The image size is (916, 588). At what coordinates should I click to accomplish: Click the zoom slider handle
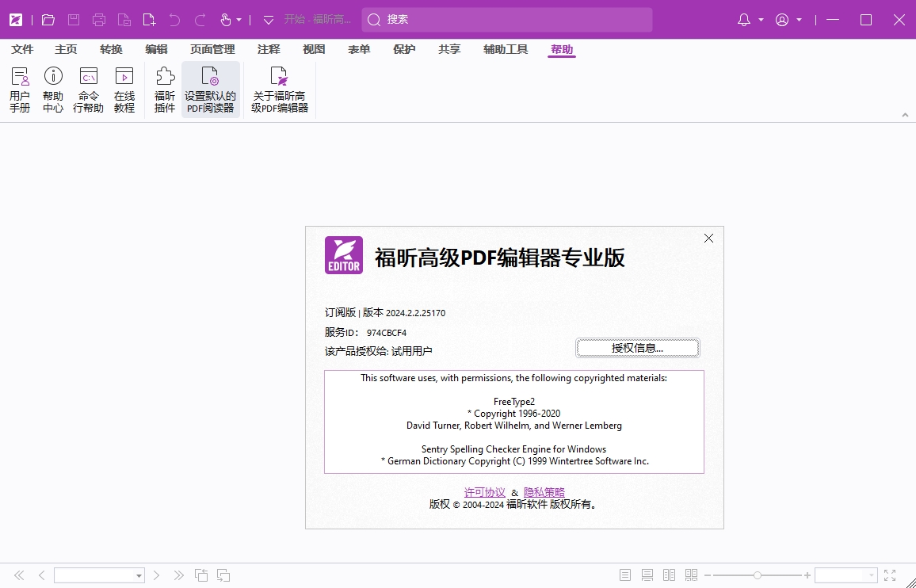pos(757,576)
